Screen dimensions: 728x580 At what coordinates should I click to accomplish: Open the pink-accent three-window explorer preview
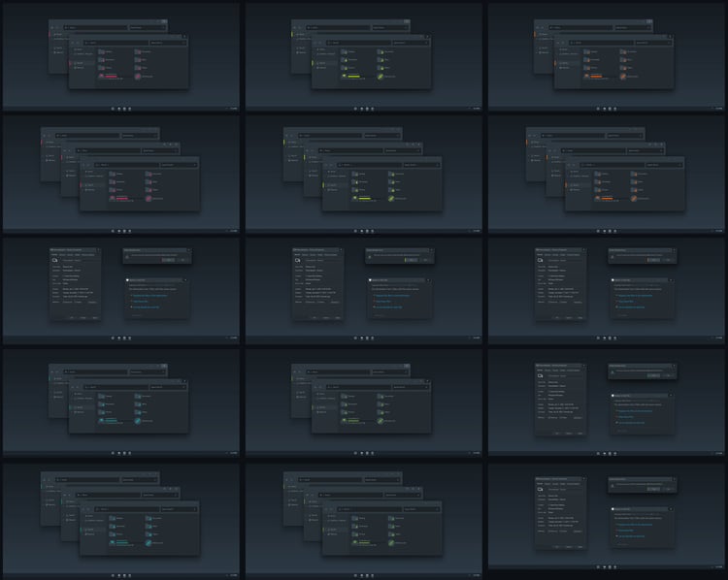click(121, 175)
